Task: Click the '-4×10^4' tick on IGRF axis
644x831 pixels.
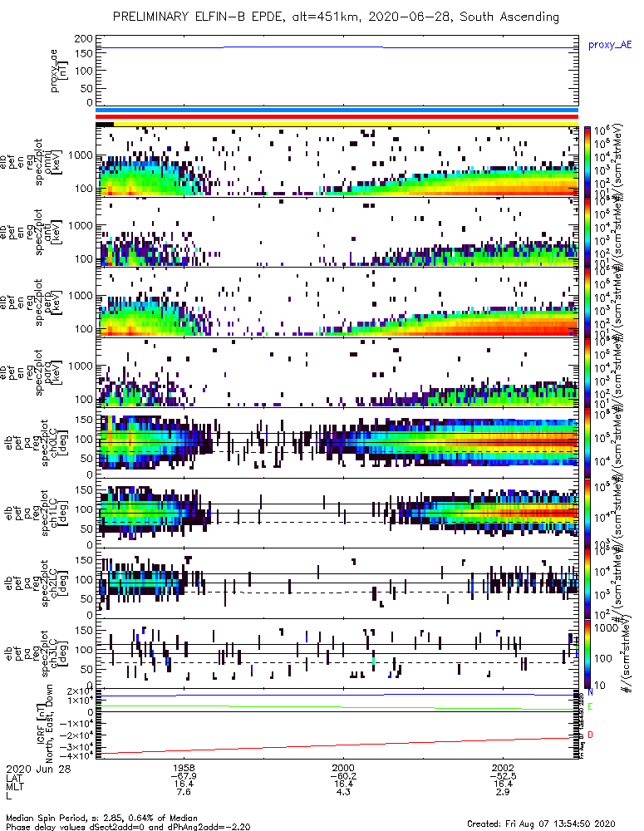Action: 76,755
